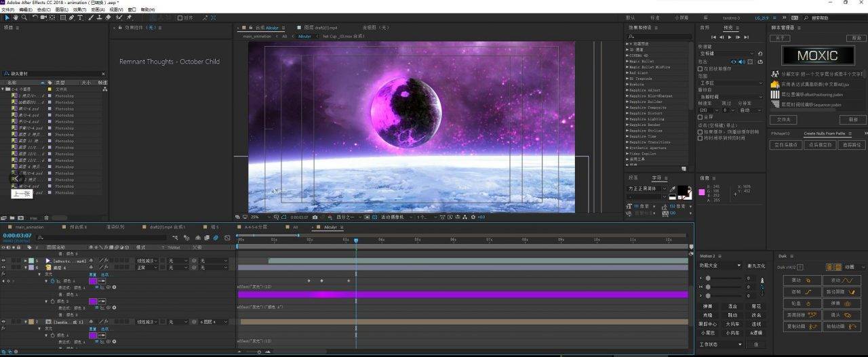The width and height of the screenshot is (868, 357).
Task: Click the 文件夹 button in script manager
Action: click(x=783, y=120)
